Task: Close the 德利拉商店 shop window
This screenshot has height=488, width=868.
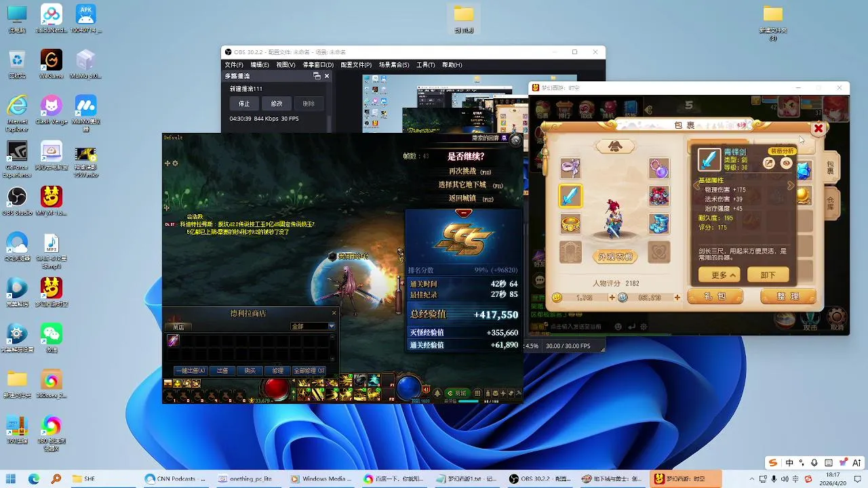Action: click(x=334, y=313)
